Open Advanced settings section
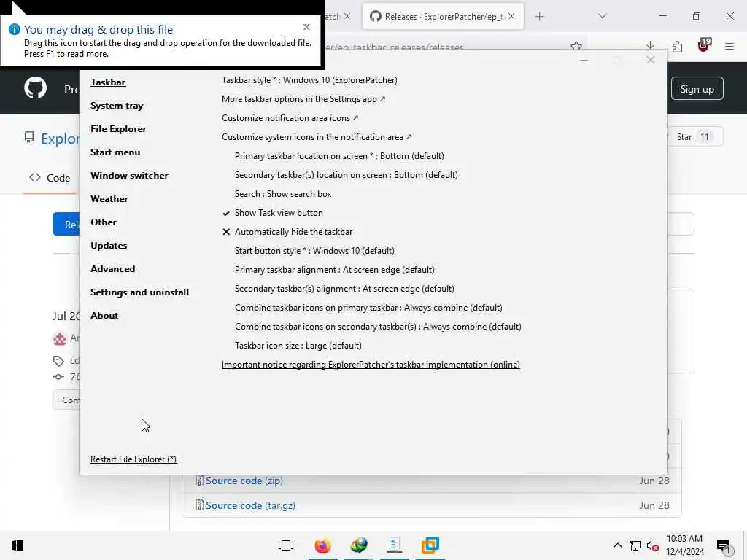 (112, 268)
